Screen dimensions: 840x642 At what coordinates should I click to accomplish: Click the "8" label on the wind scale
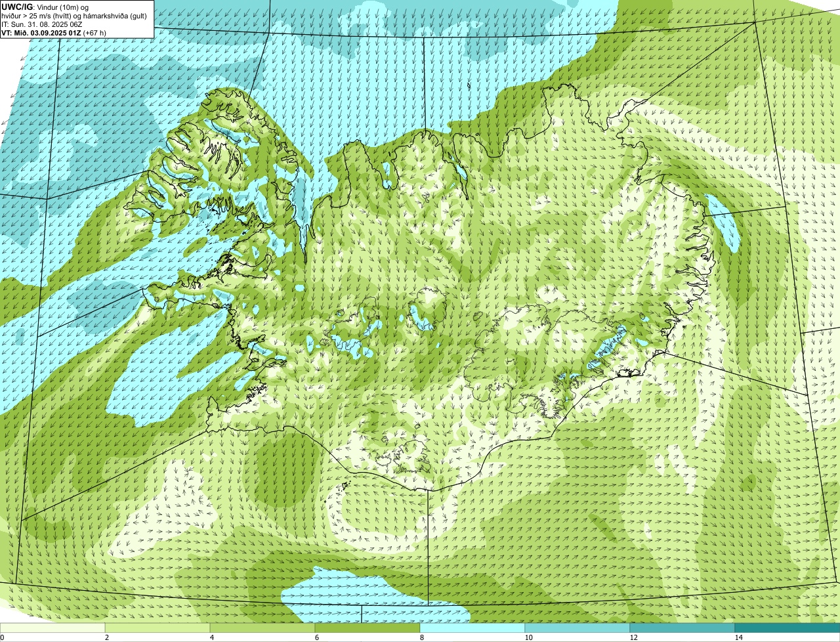(421, 637)
